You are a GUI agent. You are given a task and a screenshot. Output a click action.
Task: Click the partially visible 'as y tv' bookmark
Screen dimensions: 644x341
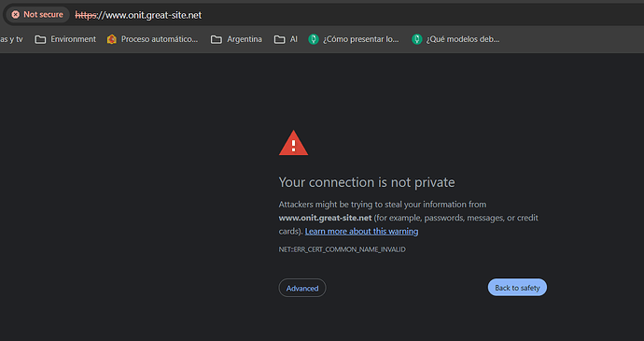(x=11, y=39)
